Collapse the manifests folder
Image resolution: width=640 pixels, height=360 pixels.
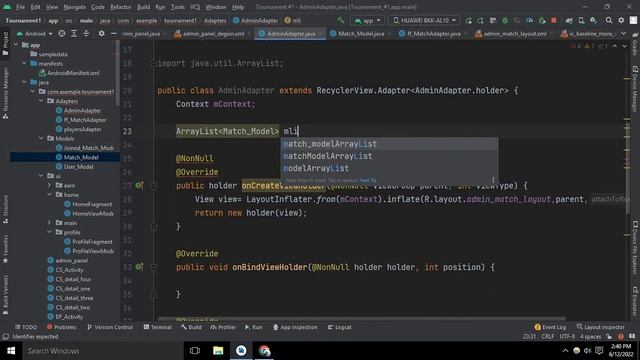tap(24, 63)
